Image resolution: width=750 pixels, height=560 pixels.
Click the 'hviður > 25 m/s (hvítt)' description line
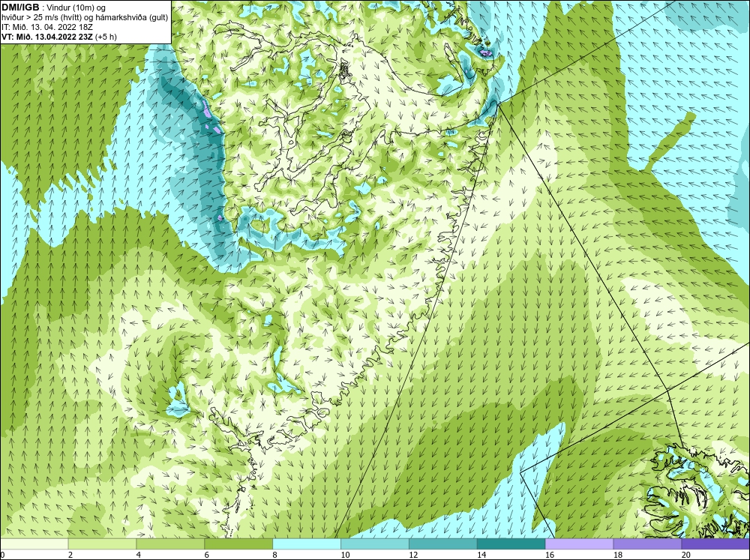pos(85,18)
